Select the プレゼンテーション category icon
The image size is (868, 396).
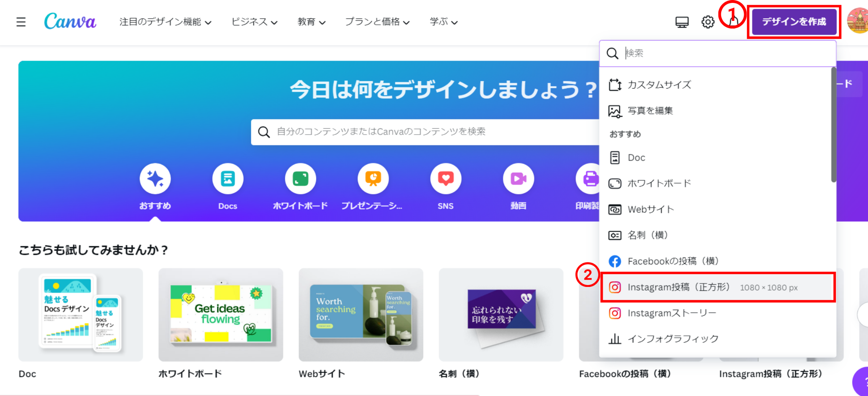[x=373, y=179]
